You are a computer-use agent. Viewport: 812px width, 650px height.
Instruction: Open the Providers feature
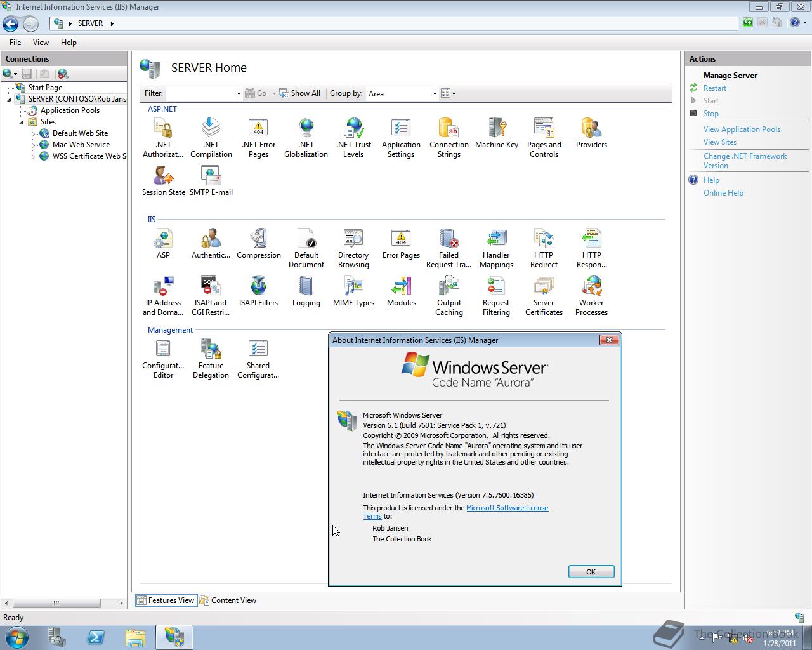point(591,133)
